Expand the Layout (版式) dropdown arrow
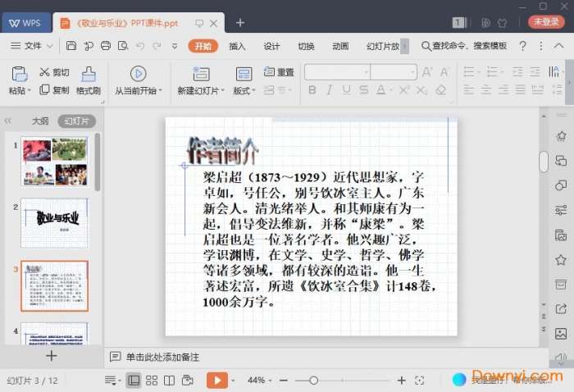The height and width of the screenshot is (392, 574). click(253, 90)
